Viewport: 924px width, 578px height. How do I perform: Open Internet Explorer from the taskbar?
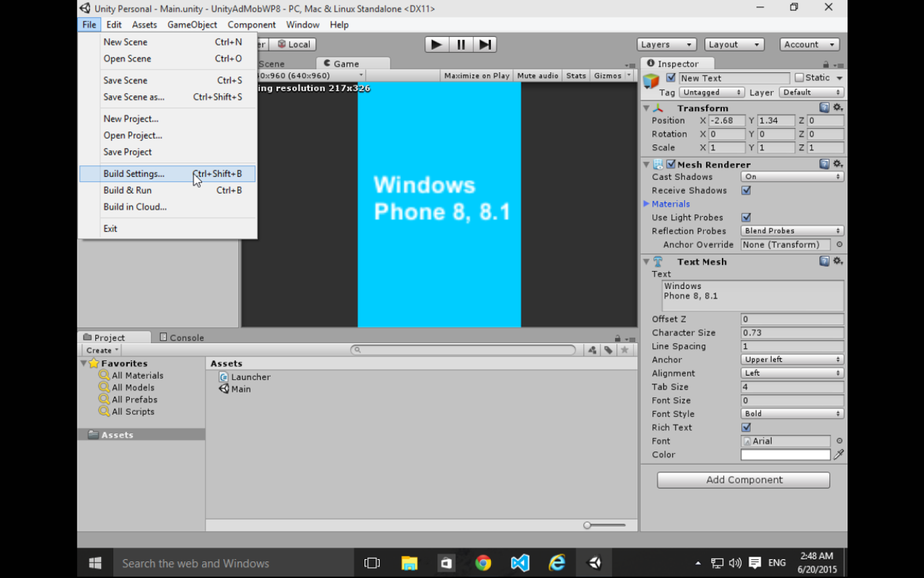557,563
